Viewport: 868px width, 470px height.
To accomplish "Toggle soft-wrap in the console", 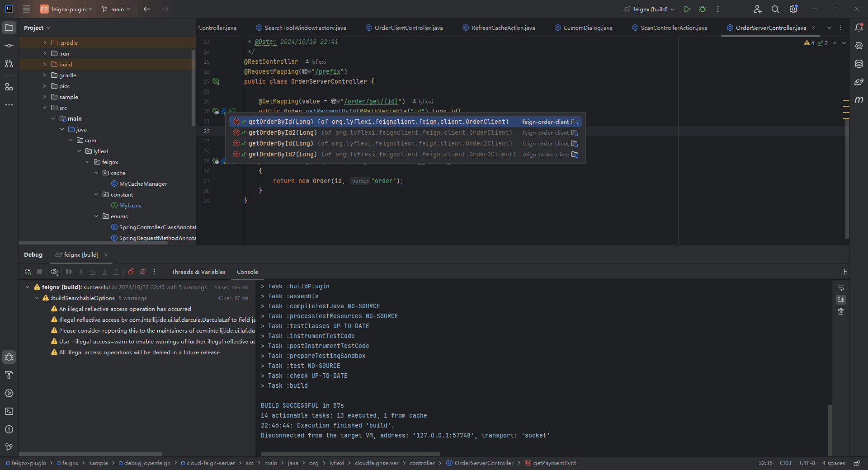I will tap(841, 288).
